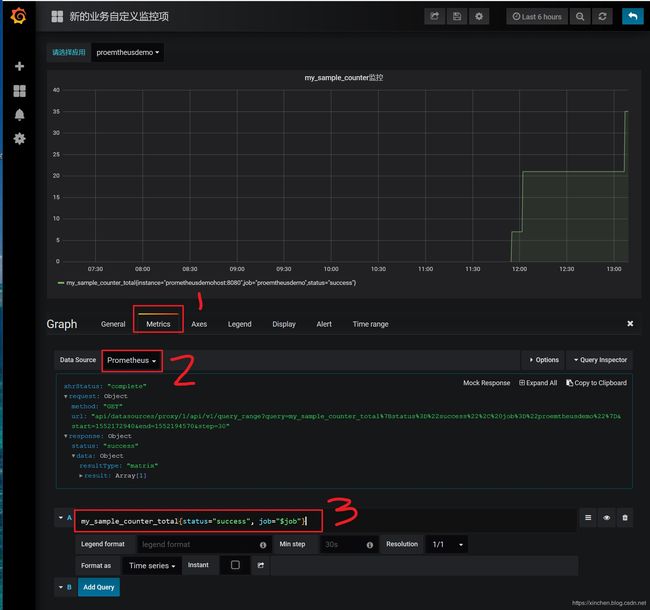Open query A options hamburger menu
650x610 pixels.
pyautogui.click(x=588, y=518)
